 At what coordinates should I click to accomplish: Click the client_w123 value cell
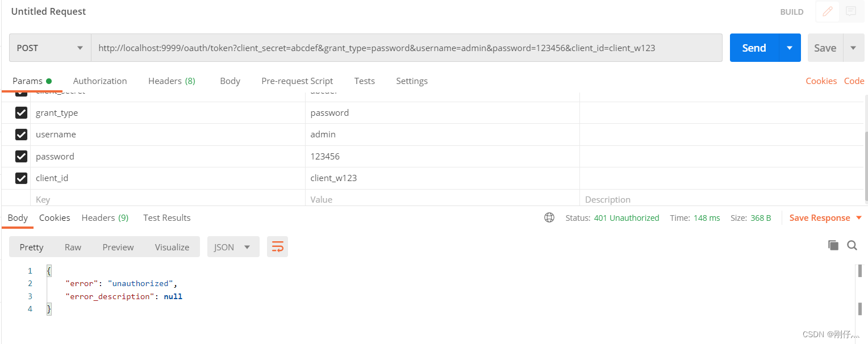tap(443, 178)
